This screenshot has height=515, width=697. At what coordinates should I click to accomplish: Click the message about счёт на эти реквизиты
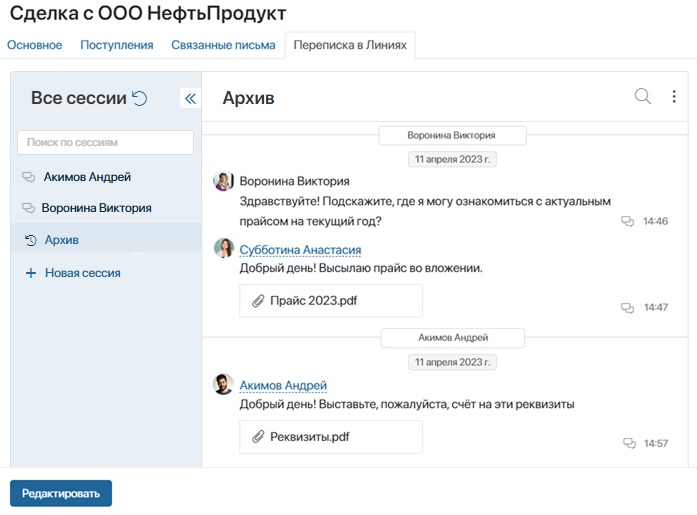point(407,404)
